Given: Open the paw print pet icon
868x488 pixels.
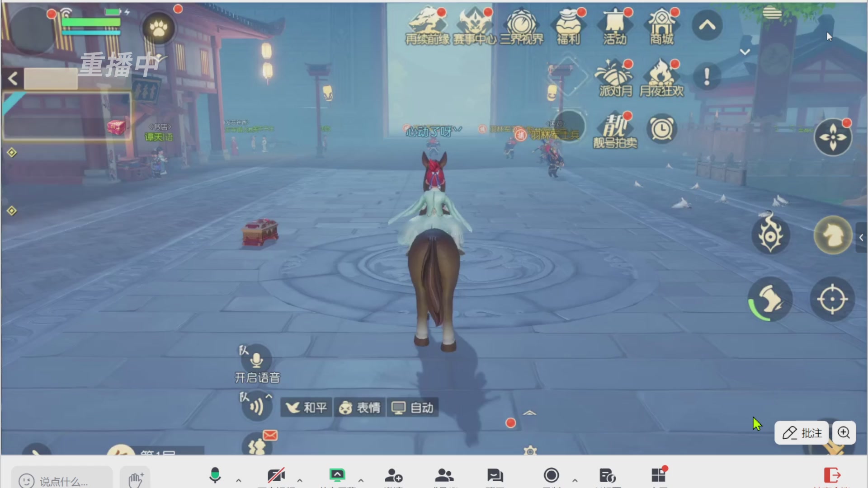Looking at the screenshot, I should coord(159,28).
